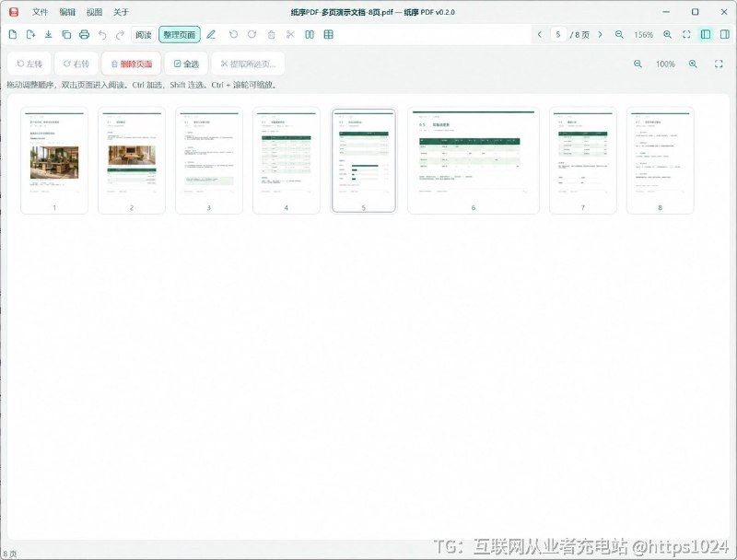Click the 8 页 status bar text
737x560 pixels.
coord(9,554)
